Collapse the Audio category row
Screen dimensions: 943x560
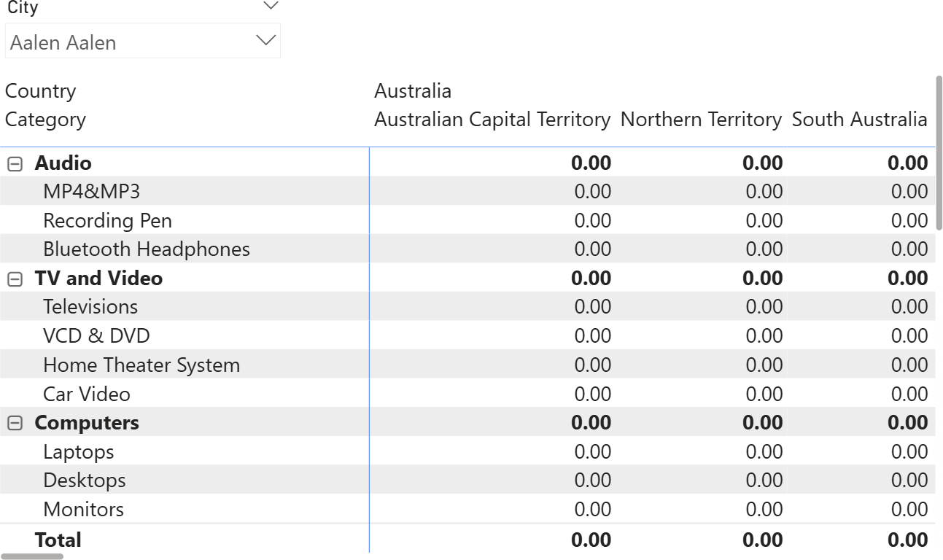click(15, 163)
